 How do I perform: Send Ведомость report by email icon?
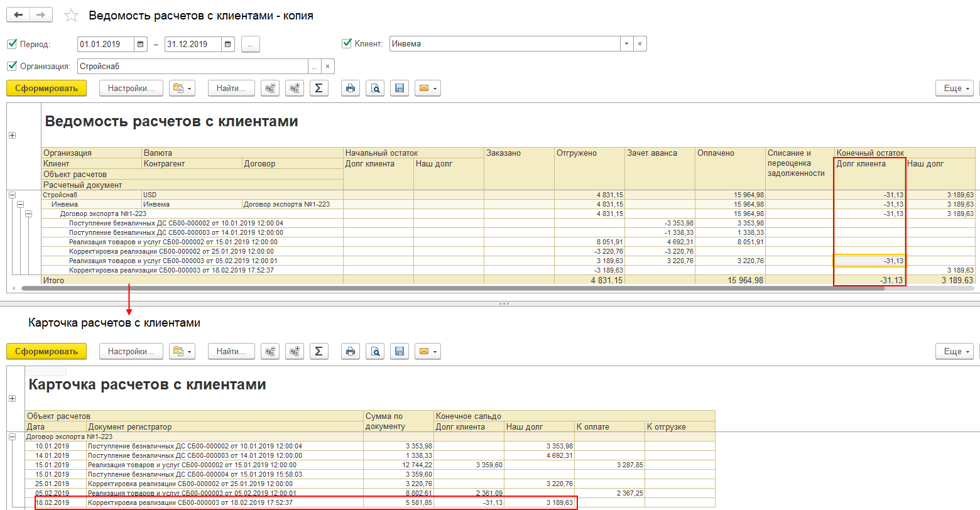[427, 89]
